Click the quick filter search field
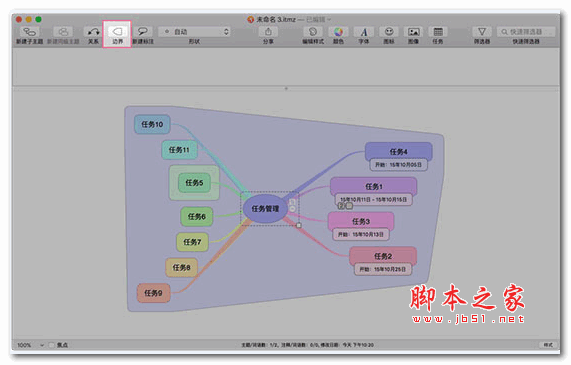This screenshot has height=365, width=571. [x=526, y=32]
